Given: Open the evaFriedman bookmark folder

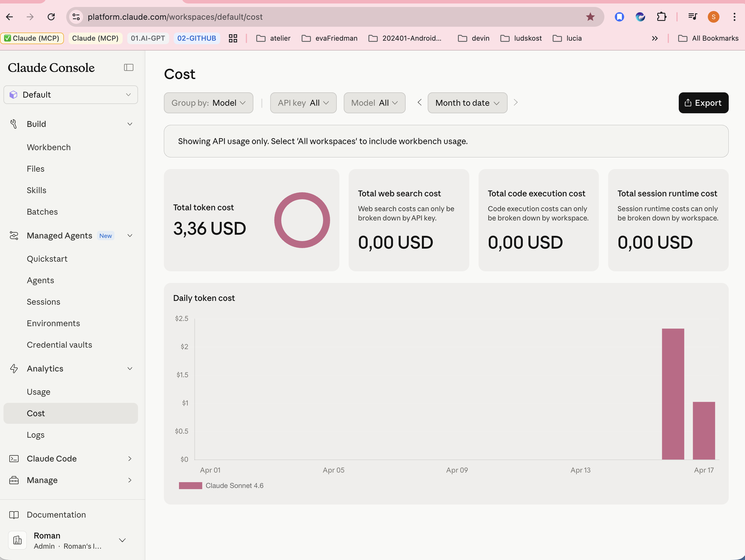Looking at the screenshot, I should (x=330, y=38).
